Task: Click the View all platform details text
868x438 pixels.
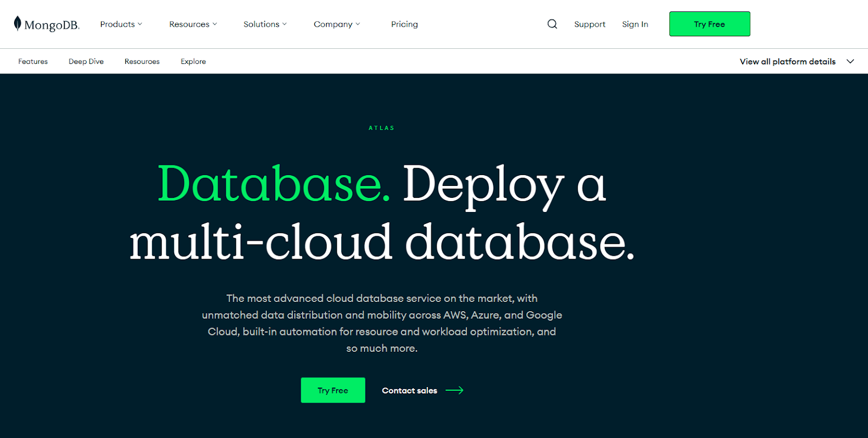Action: (x=788, y=61)
